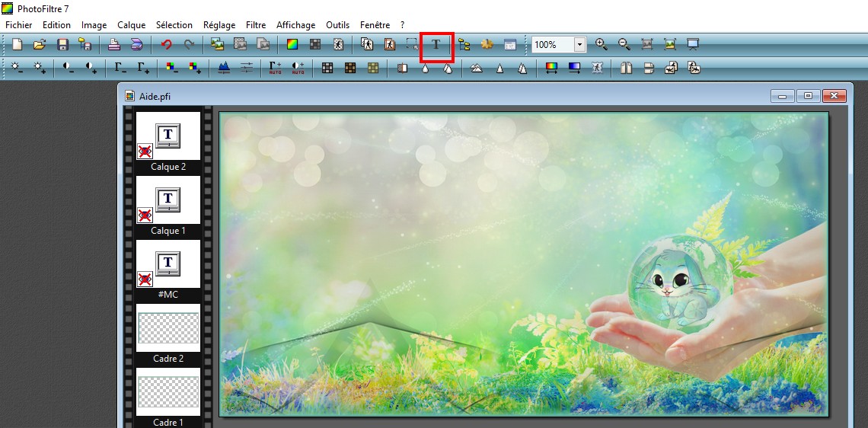Switch to indexed colors mode icon
The image size is (868, 428).
[x=315, y=44]
